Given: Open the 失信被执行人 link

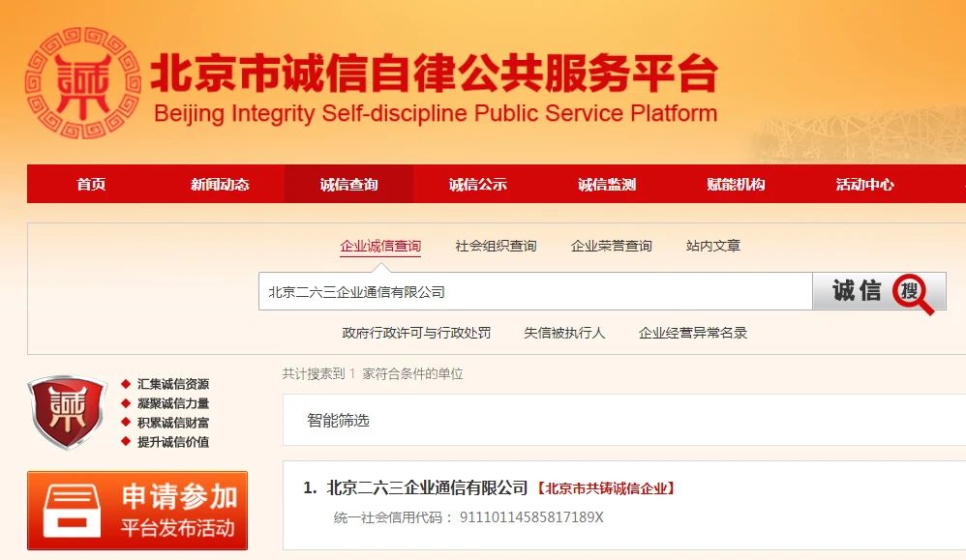Looking at the screenshot, I should 564,333.
